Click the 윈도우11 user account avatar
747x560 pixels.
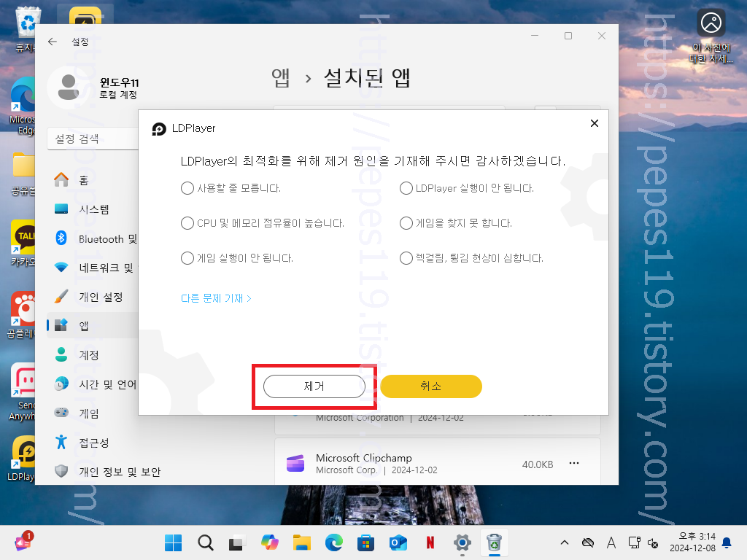(69, 87)
